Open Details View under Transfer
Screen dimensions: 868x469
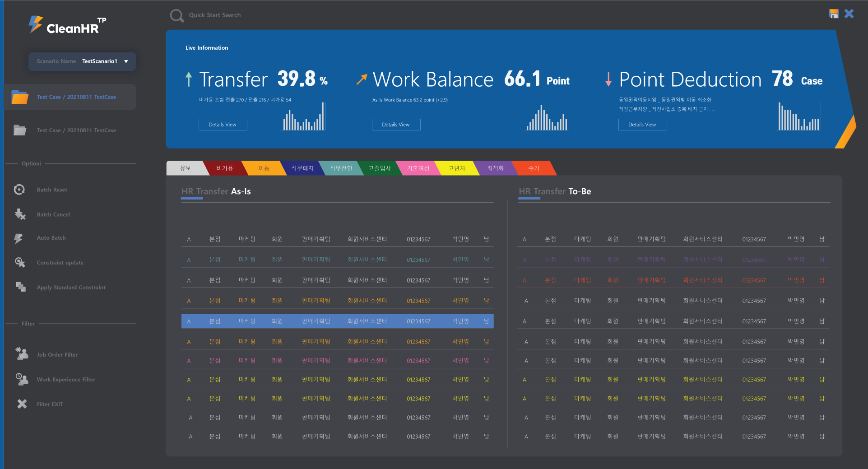(x=223, y=125)
